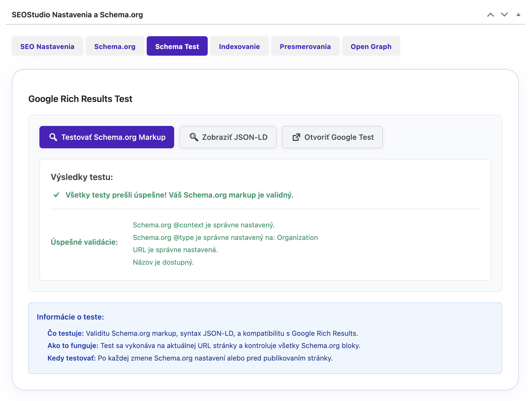Open the Presmerovania tab

click(x=305, y=46)
